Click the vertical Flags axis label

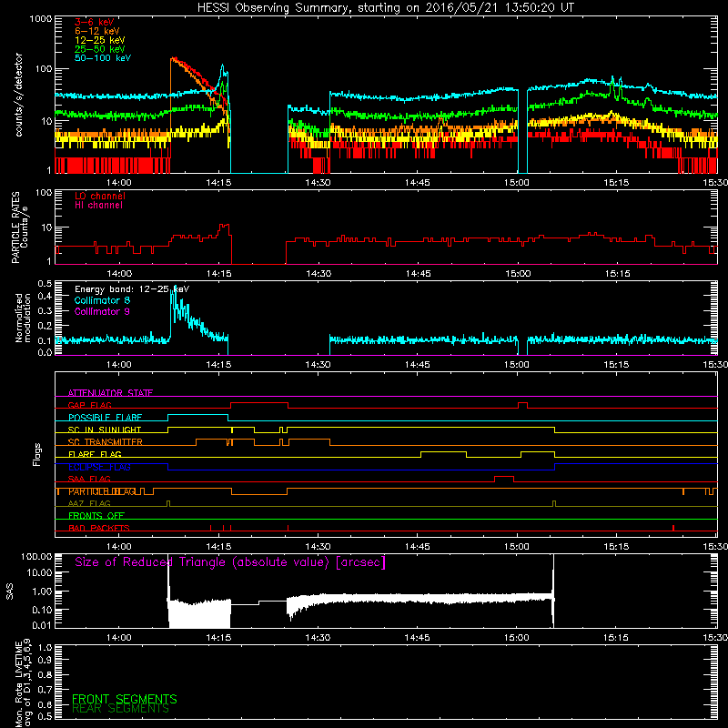click(x=37, y=454)
